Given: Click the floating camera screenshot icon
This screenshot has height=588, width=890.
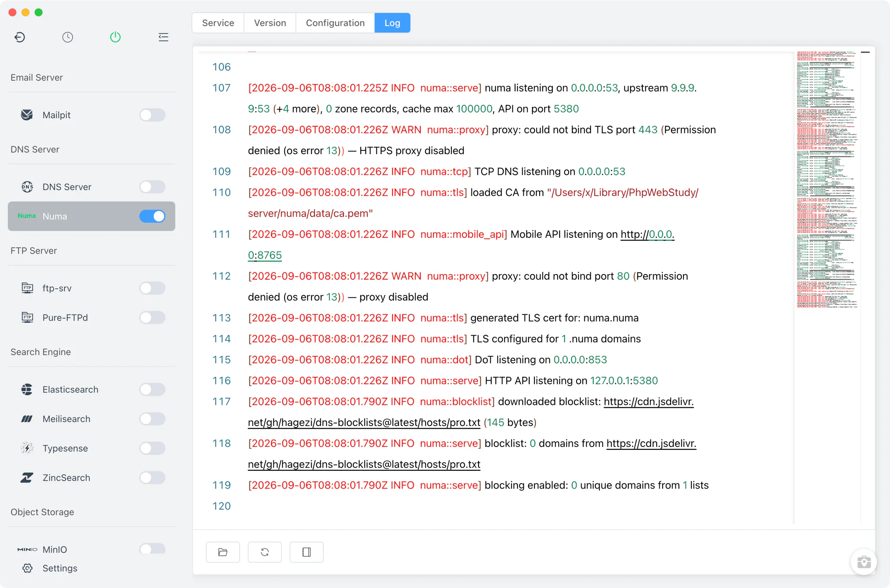Looking at the screenshot, I should pos(863,562).
